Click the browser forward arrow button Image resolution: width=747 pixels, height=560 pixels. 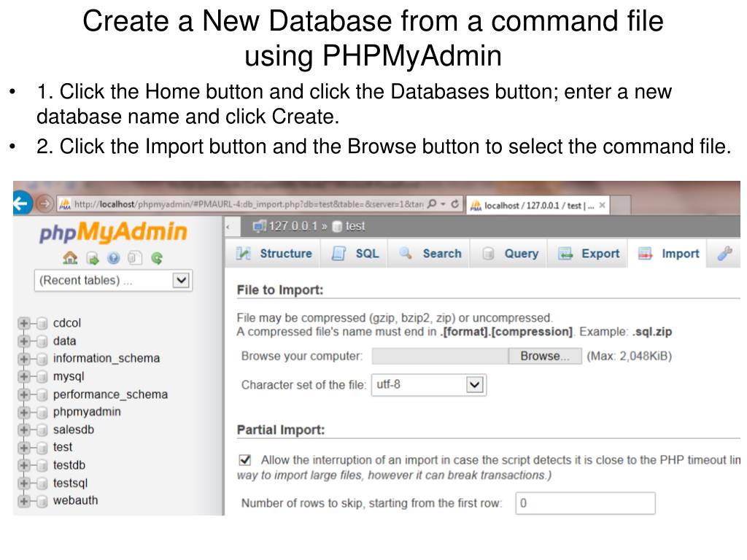click(44, 204)
